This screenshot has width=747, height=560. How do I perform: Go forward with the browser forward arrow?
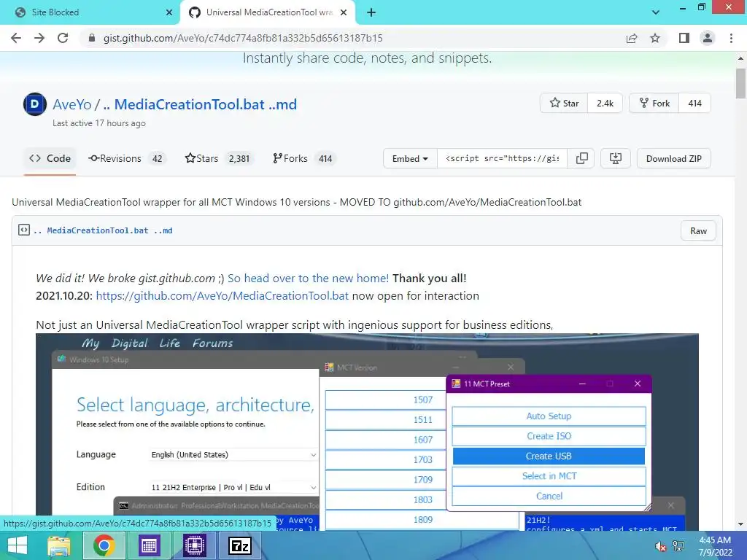coord(39,38)
